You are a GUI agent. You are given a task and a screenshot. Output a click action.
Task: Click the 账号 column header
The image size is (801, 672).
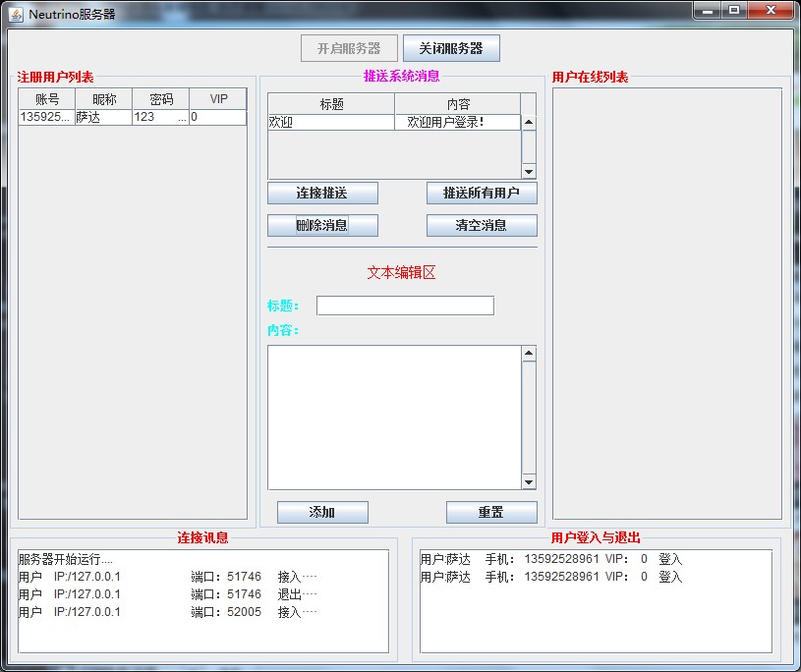tap(47, 99)
